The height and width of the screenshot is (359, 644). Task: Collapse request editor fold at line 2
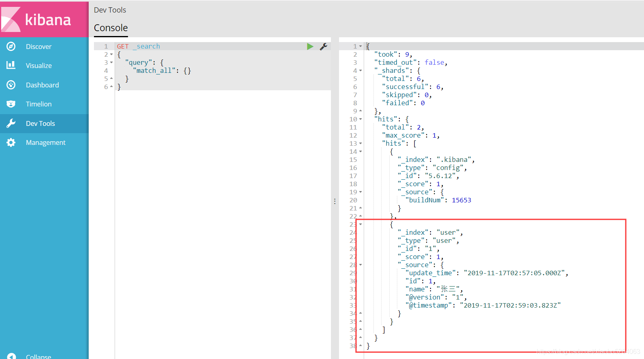(x=111, y=54)
